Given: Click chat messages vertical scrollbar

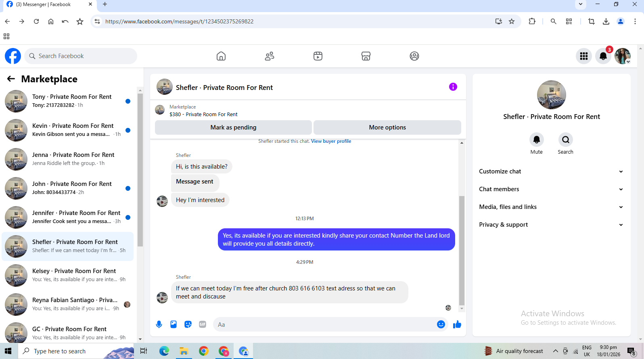Looking at the screenshot, I should click(462, 250).
